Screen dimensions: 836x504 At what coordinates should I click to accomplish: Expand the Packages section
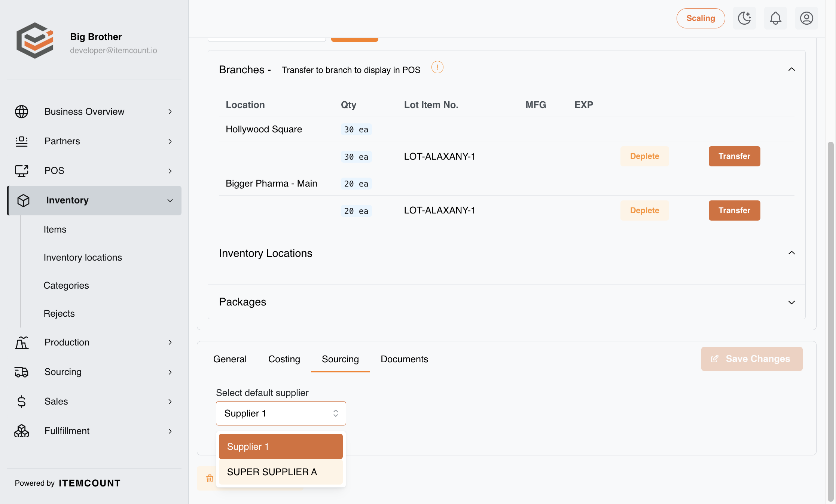pyautogui.click(x=791, y=302)
